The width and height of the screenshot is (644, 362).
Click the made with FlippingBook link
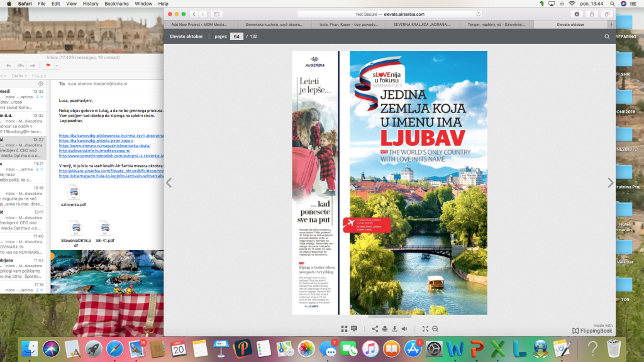(592, 328)
